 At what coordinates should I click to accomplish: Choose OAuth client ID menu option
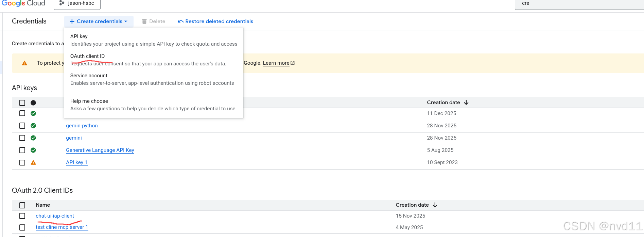154,60
